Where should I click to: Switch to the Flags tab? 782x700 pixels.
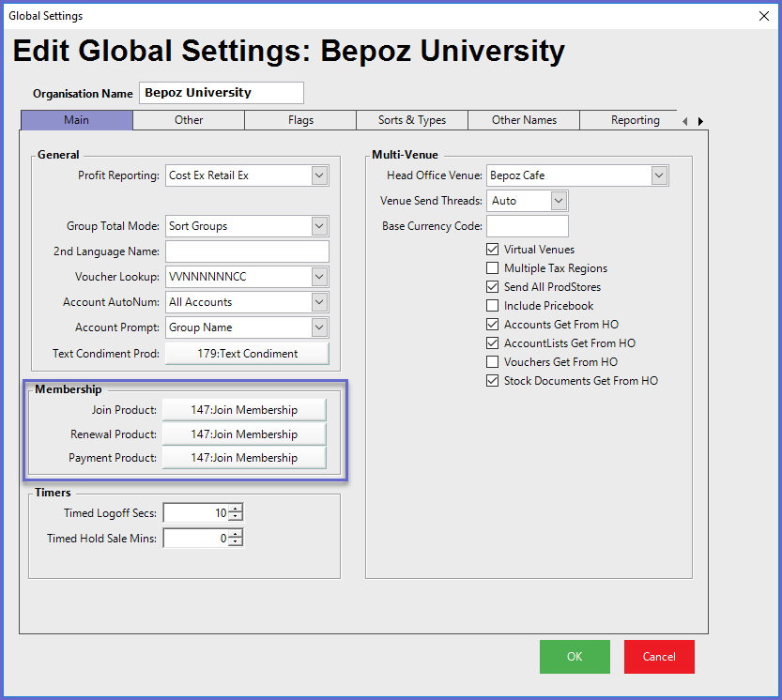click(300, 120)
